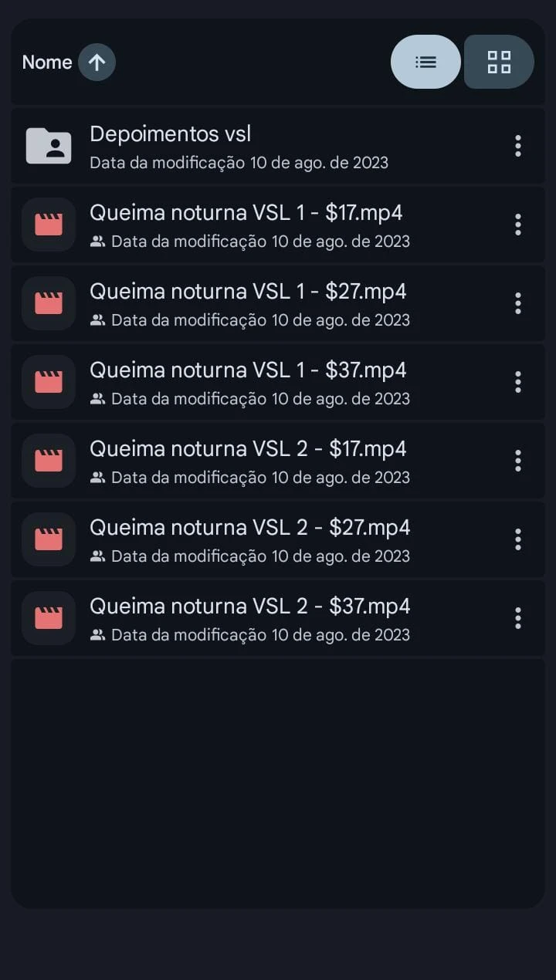The image size is (556, 980).
Task: Open more options for VSL 1 - $37.mp4
Action: pos(517,382)
